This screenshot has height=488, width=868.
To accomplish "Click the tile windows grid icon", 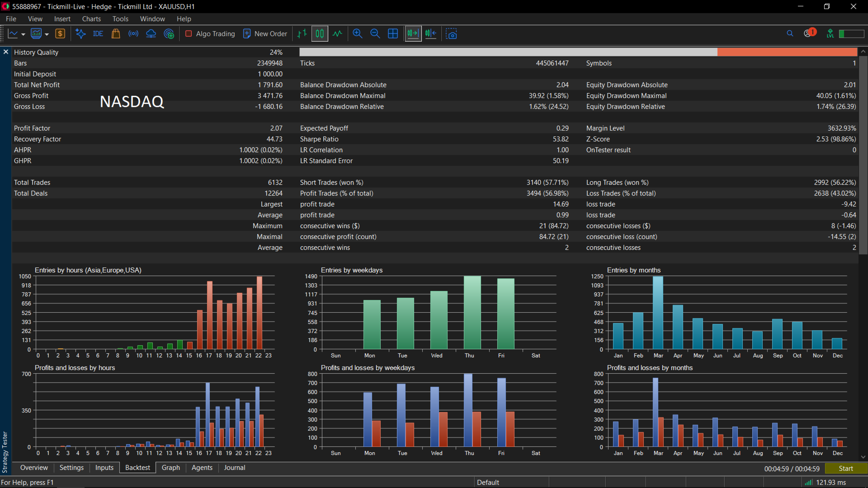I will click(x=393, y=34).
